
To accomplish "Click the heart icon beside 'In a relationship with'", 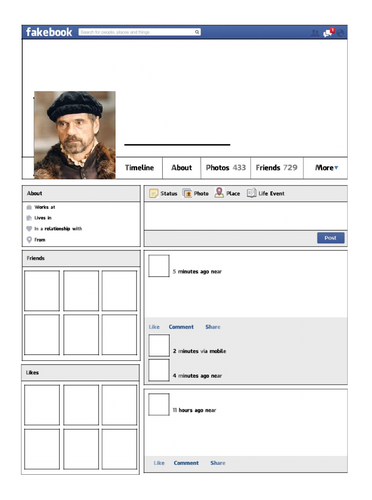I will (29, 229).
